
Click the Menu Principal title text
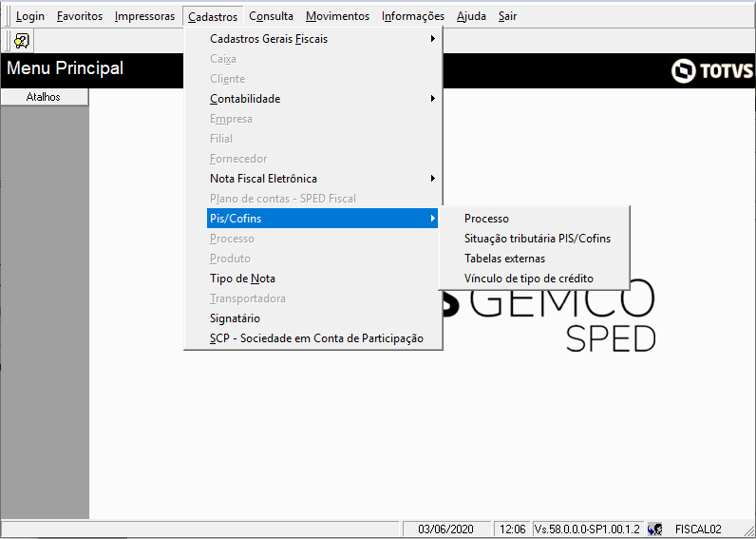66,68
